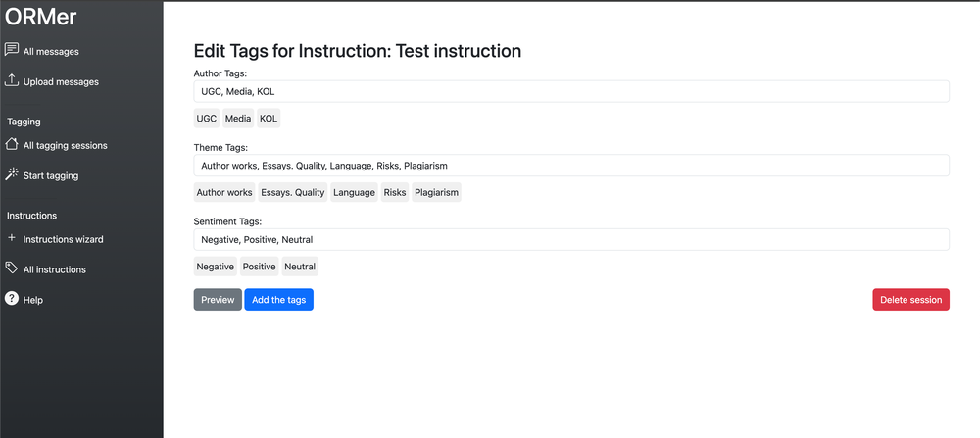Click the Sentiment Tags input box

point(571,239)
